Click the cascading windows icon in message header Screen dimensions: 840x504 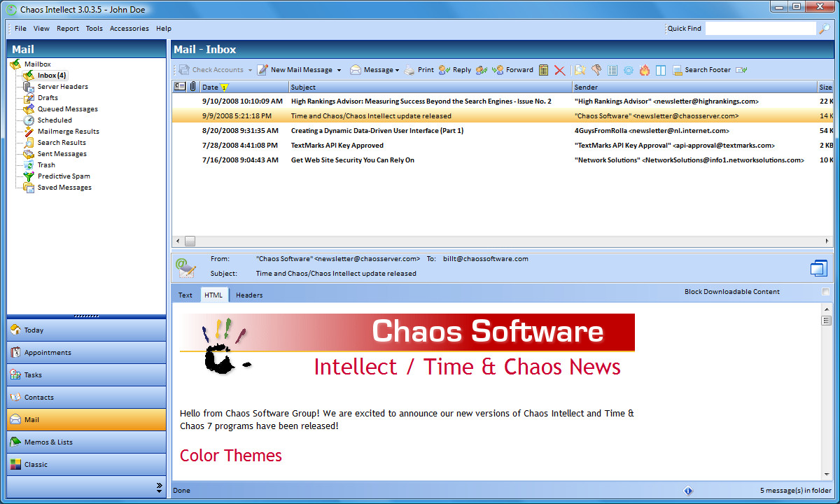click(819, 268)
